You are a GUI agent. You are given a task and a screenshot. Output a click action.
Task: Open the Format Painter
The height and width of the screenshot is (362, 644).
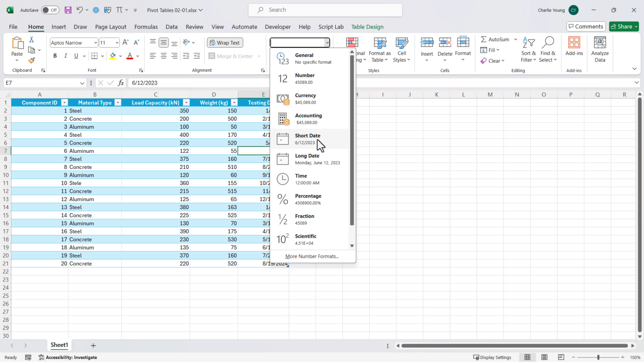point(31,60)
